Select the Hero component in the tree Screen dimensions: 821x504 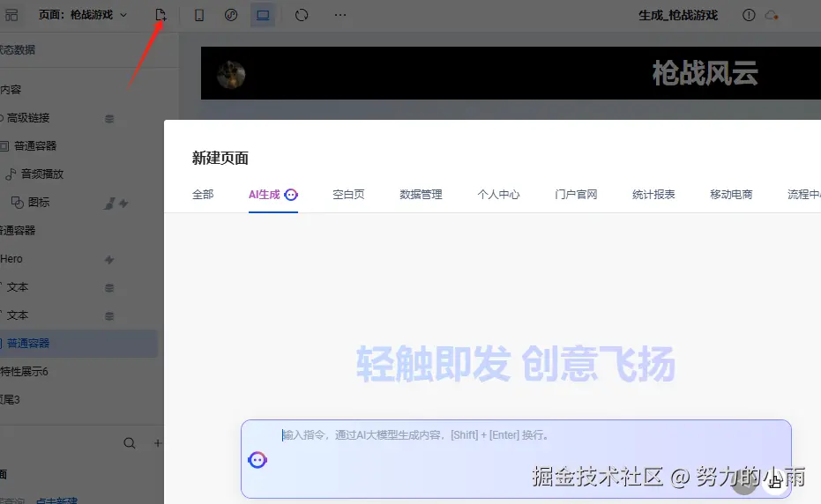click(11, 258)
